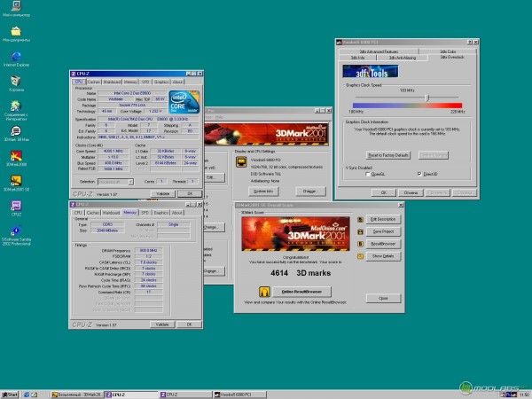Click the Online ResultBrowser yellow icon
This screenshot has height=399, width=532.
point(264,292)
